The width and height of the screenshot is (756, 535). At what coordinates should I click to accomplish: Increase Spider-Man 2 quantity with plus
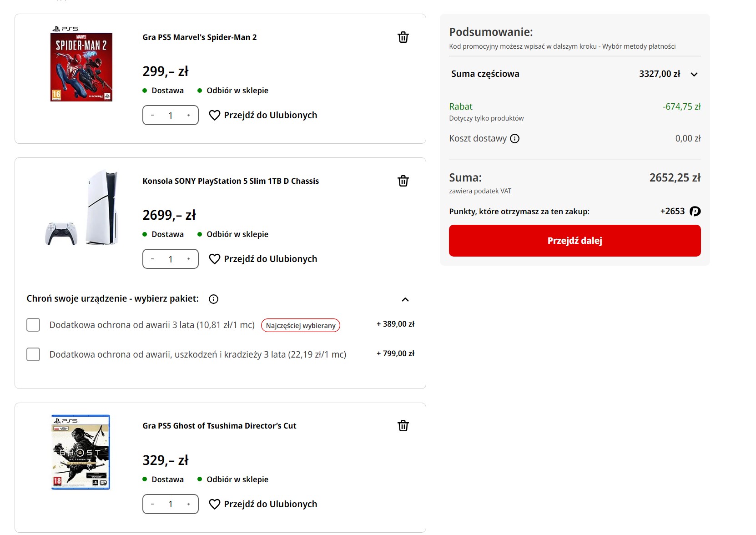[x=189, y=115]
